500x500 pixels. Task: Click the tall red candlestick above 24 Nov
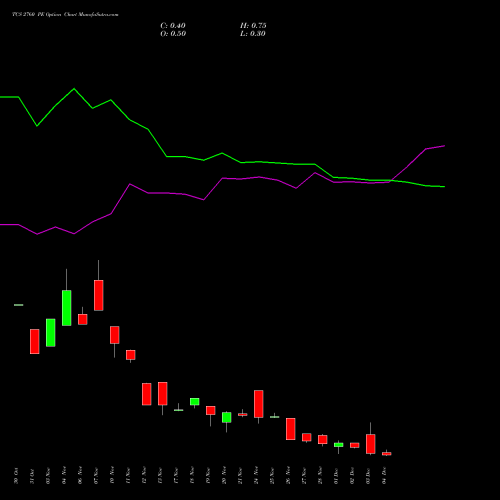click(x=259, y=404)
